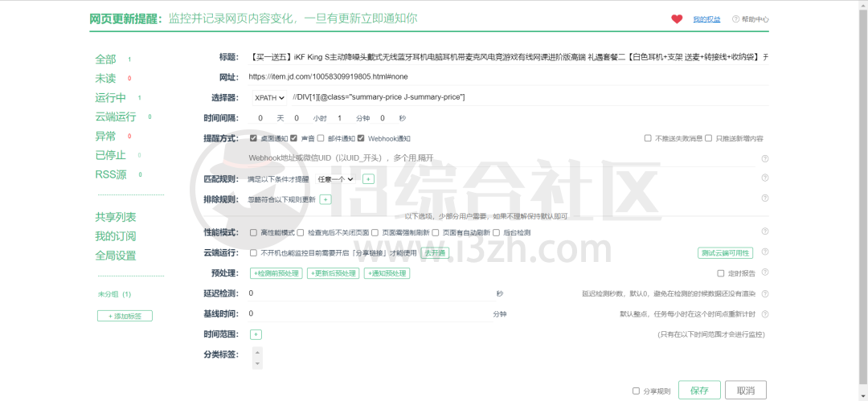Toggle 桌面通知 checkbox
868x401 pixels.
tap(253, 138)
